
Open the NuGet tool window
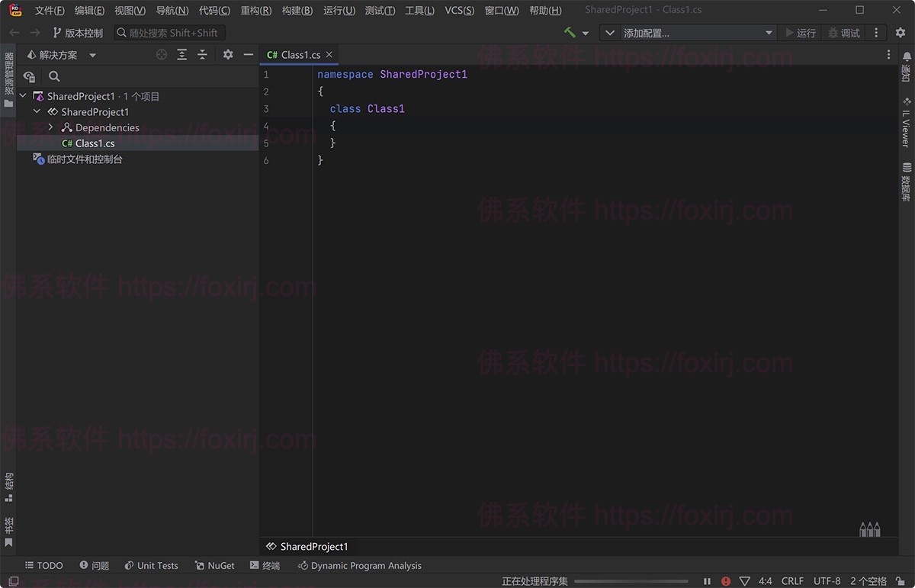tap(214, 565)
